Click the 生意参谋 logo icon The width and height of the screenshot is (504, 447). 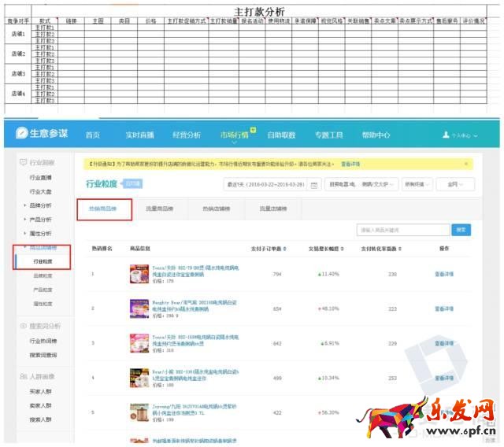pyautogui.click(x=22, y=135)
